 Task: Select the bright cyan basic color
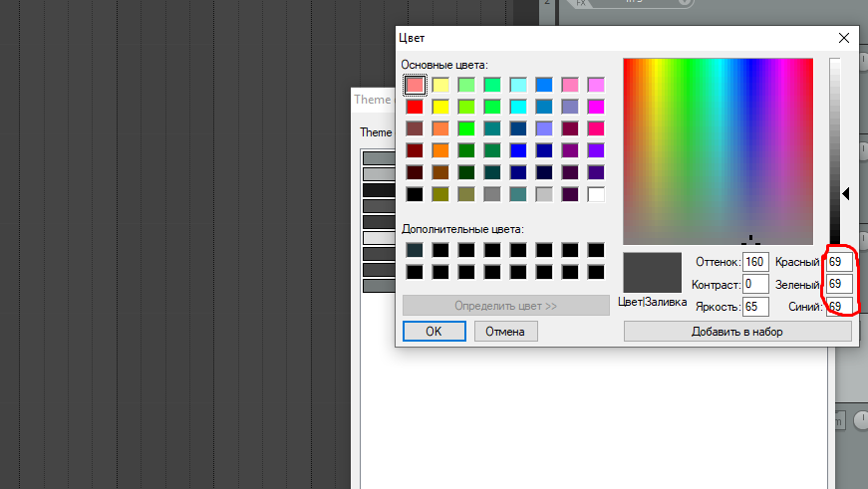[518, 107]
